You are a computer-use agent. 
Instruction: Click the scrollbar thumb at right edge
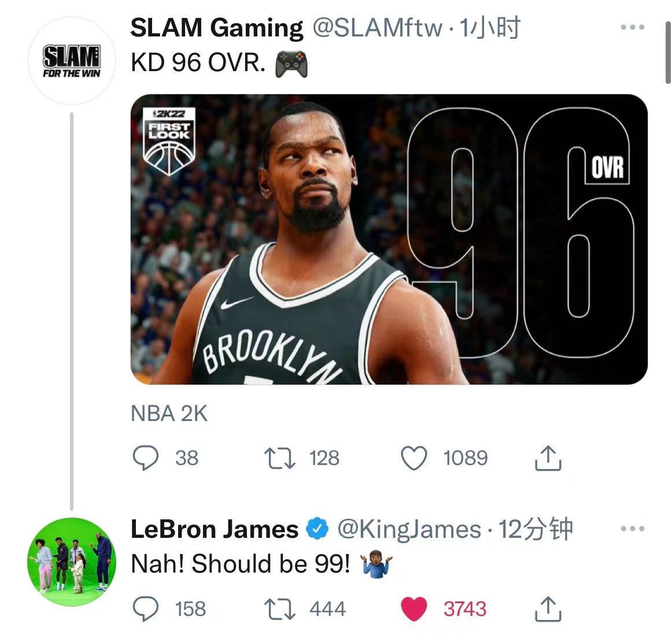668,52
